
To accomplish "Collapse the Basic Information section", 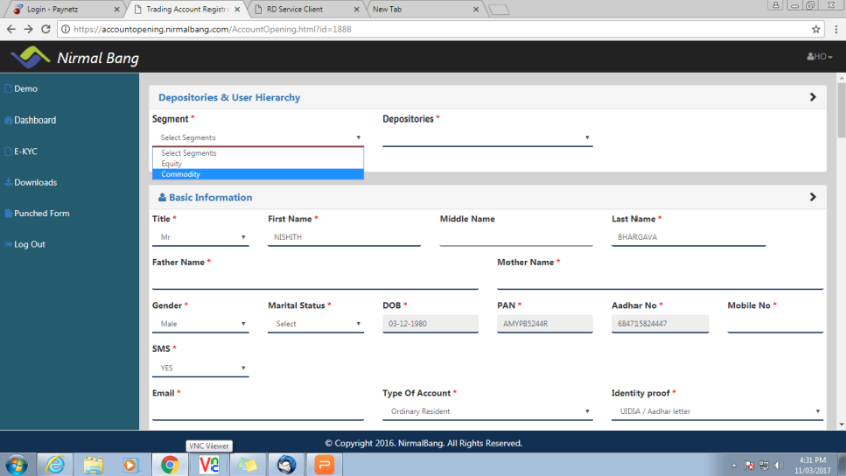I will point(812,198).
